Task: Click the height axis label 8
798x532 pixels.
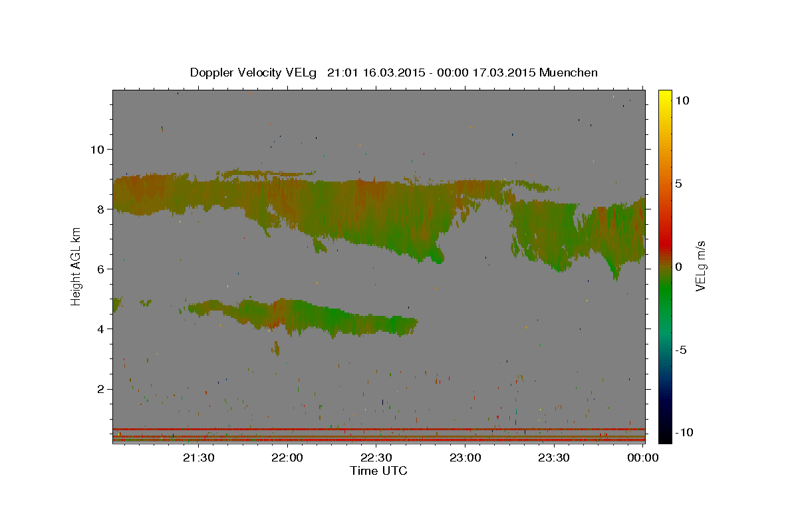Action: point(100,209)
